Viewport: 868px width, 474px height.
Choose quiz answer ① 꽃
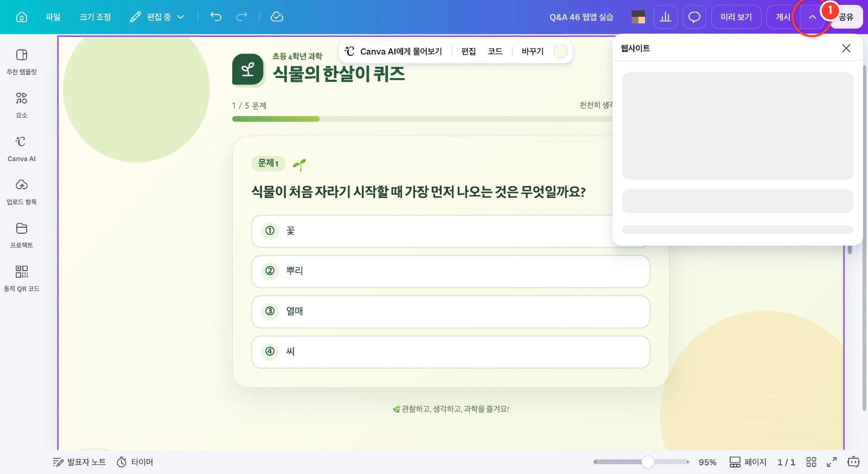point(451,231)
